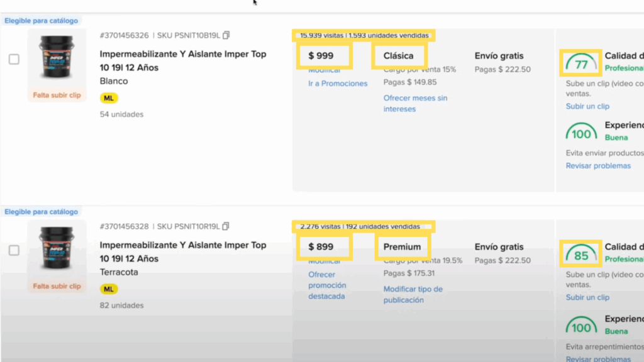Open the Blanco product thumbnail image
The image size is (644, 362).
tap(57, 57)
